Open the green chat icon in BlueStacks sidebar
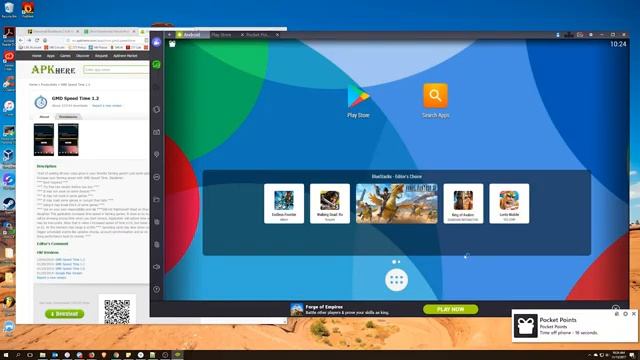640x360 pixels. (156, 64)
